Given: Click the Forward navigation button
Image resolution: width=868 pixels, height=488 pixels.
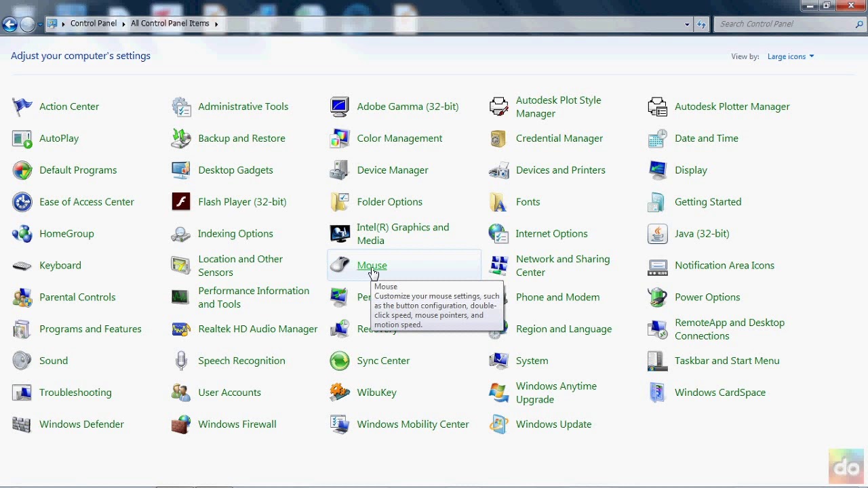Looking at the screenshot, I should tap(27, 24).
